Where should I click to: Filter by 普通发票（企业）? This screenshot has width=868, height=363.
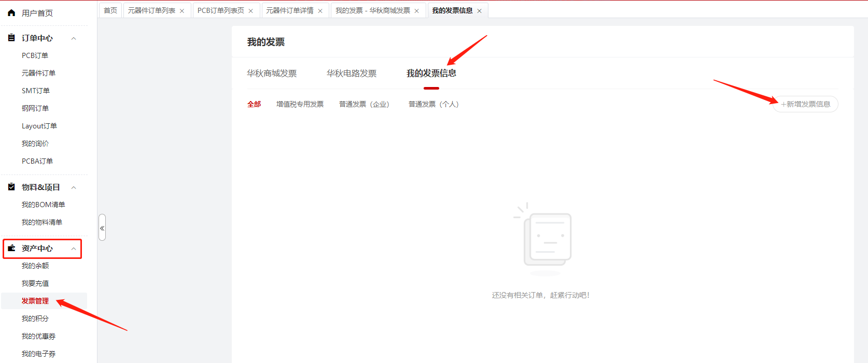coord(364,104)
